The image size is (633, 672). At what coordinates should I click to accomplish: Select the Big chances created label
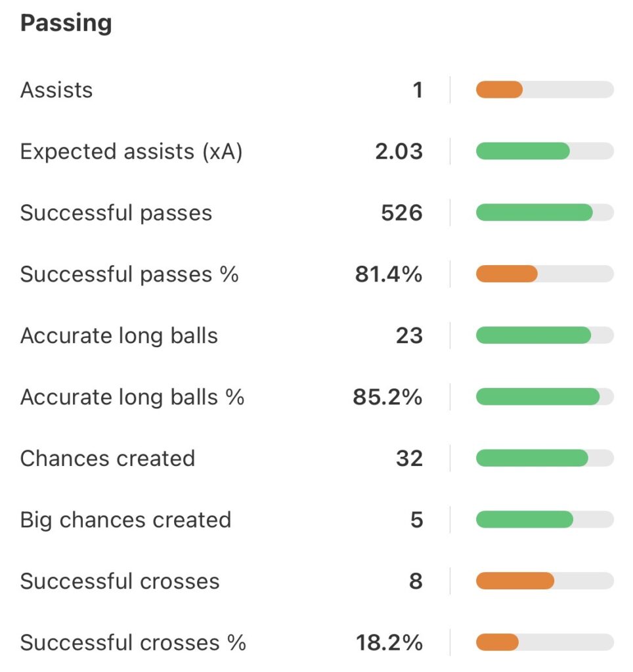click(x=125, y=520)
